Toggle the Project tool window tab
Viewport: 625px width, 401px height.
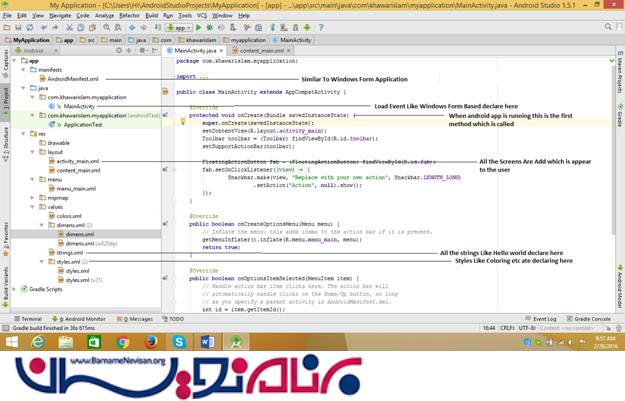[x=5, y=97]
